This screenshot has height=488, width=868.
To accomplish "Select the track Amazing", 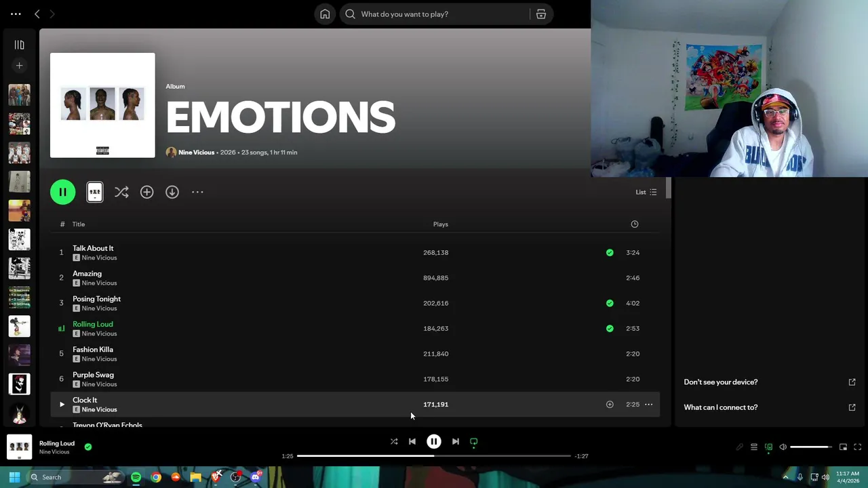I will (87, 274).
